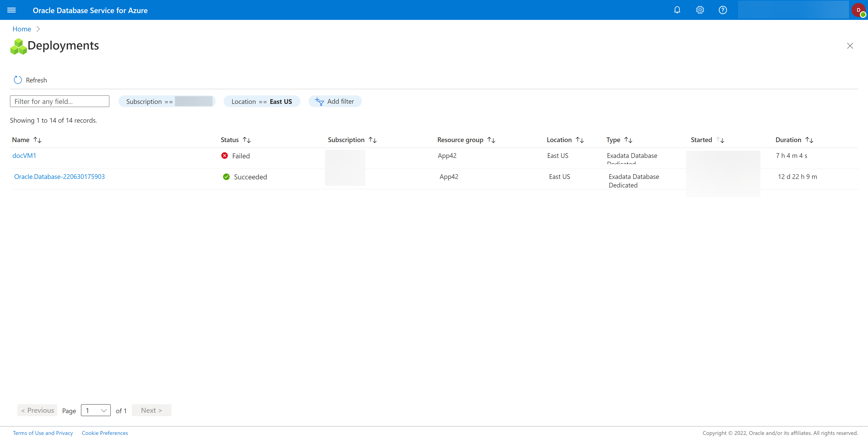Click the Duration column header text
This screenshot has width=868, height=441.
788,140
